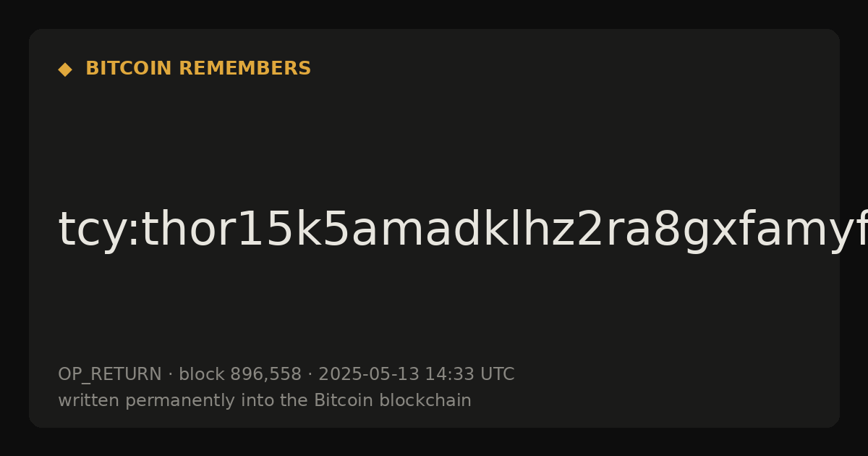The height and width of the screenshot is (456, 868).
Task: Click the word block in the metadata line
Action: click(x=202, y=374)
